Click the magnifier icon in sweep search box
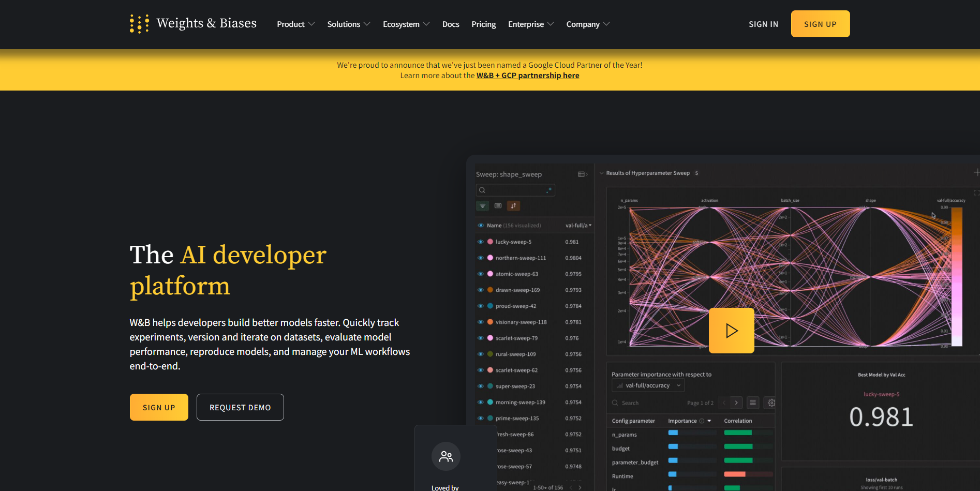 coord(482,190)
